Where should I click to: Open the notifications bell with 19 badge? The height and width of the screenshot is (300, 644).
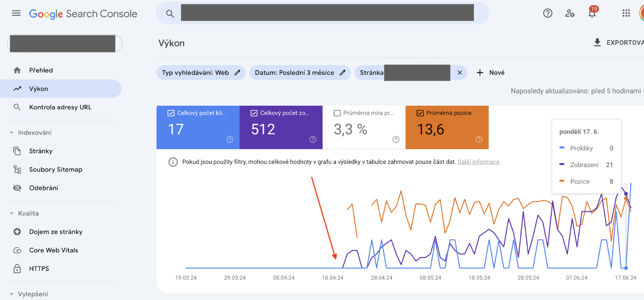pos(592,12)
